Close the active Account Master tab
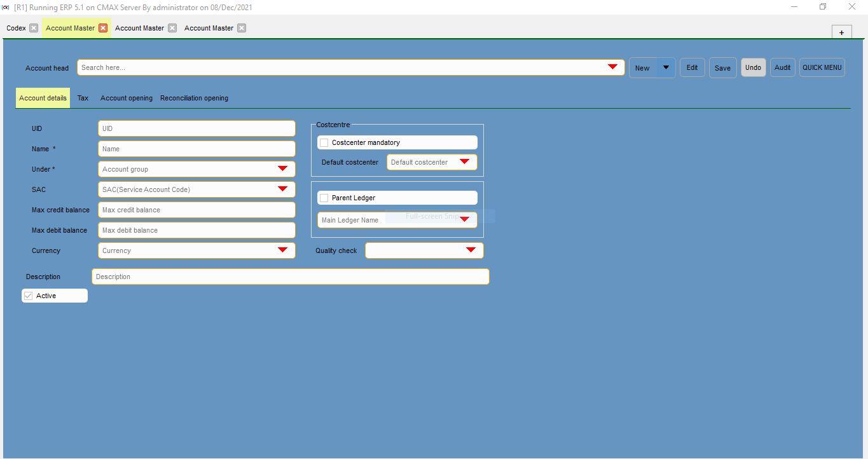The image size is (868, 459). click(103, 28)
